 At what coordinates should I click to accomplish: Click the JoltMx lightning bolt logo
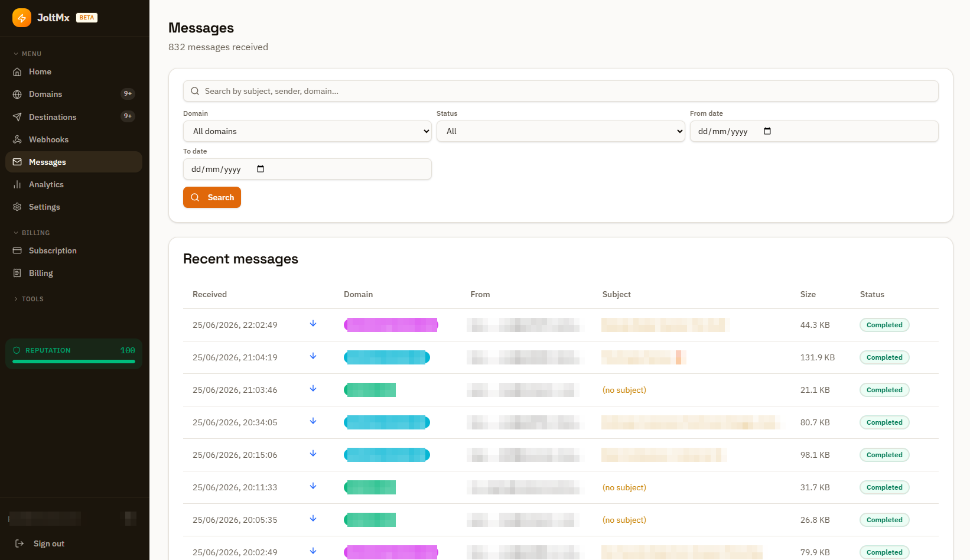point(22,18)
